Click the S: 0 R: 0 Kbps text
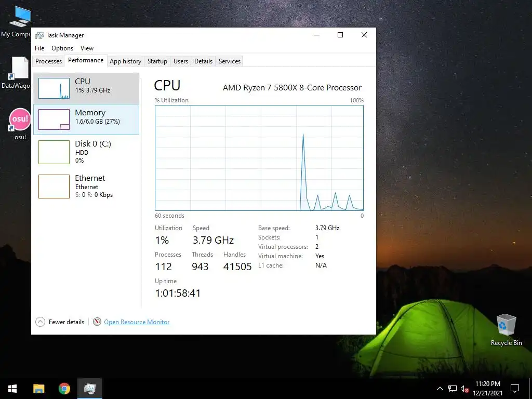This screenshot has width=532, height=399. [x=94, y=195]
